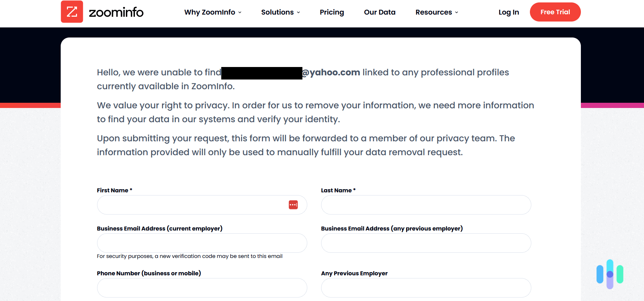Focus the Last Name input field

coord(426,204)
